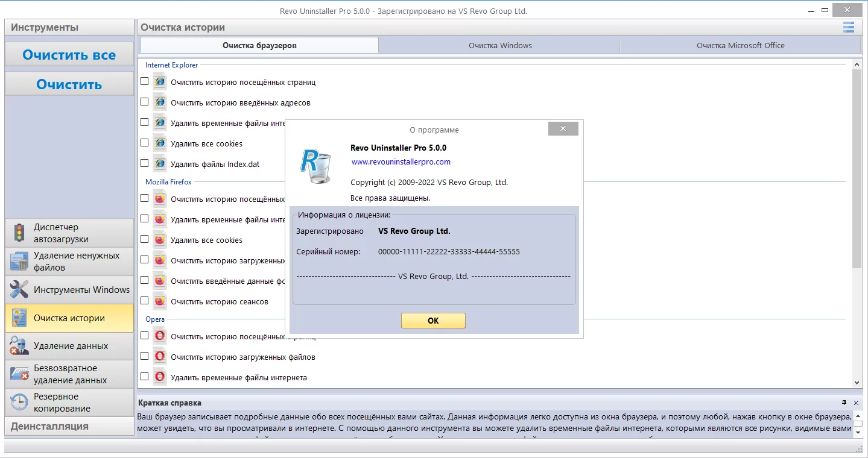
Task: Switch to the Очистка Windows tab
Action: 500,45
